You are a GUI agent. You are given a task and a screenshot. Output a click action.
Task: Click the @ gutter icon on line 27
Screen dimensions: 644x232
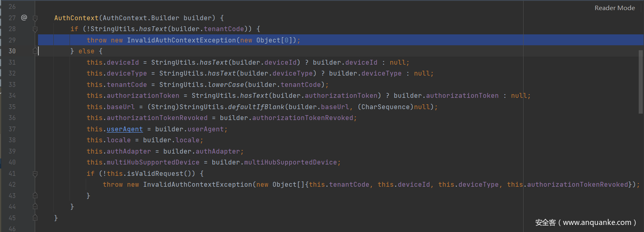coord(24,18)
